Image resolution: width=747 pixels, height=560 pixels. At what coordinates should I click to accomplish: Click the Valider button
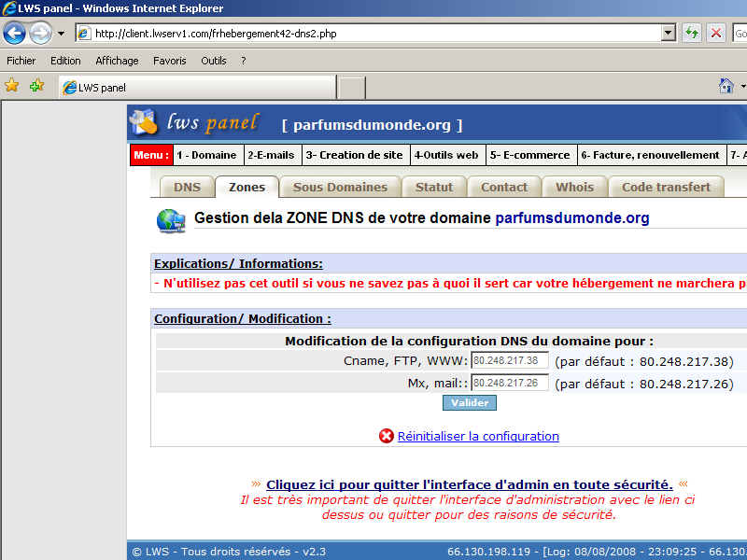[x=470, y=403]
